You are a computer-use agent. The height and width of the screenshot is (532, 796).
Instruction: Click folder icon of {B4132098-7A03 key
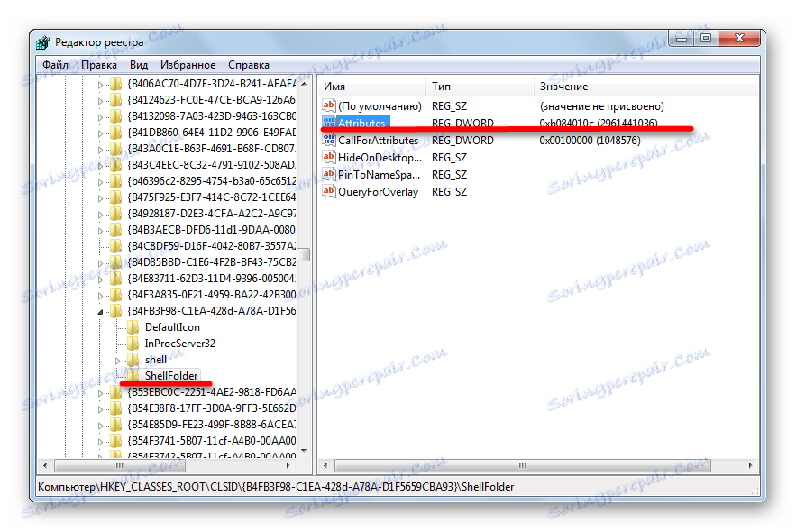pyautogui.click(x=116, y=115)
